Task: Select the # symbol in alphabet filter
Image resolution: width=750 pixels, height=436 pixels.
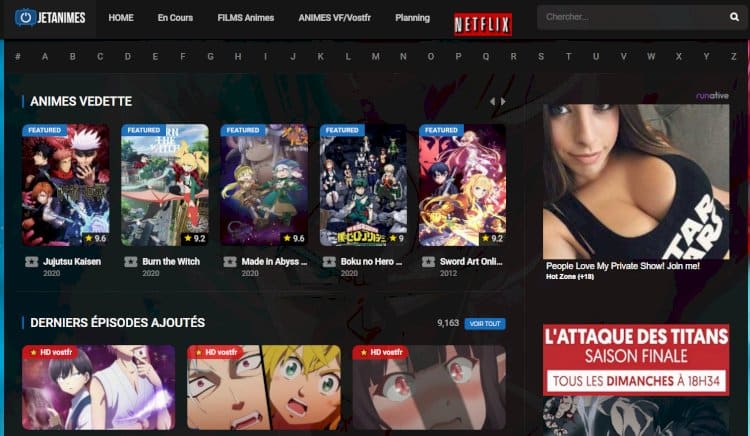Action: (17, 56)
